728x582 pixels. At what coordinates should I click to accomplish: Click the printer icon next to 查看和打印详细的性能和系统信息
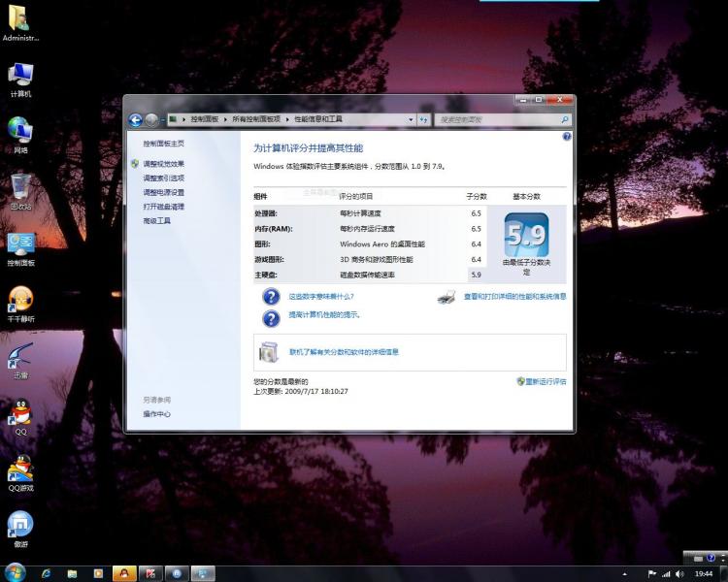[447, 297]
